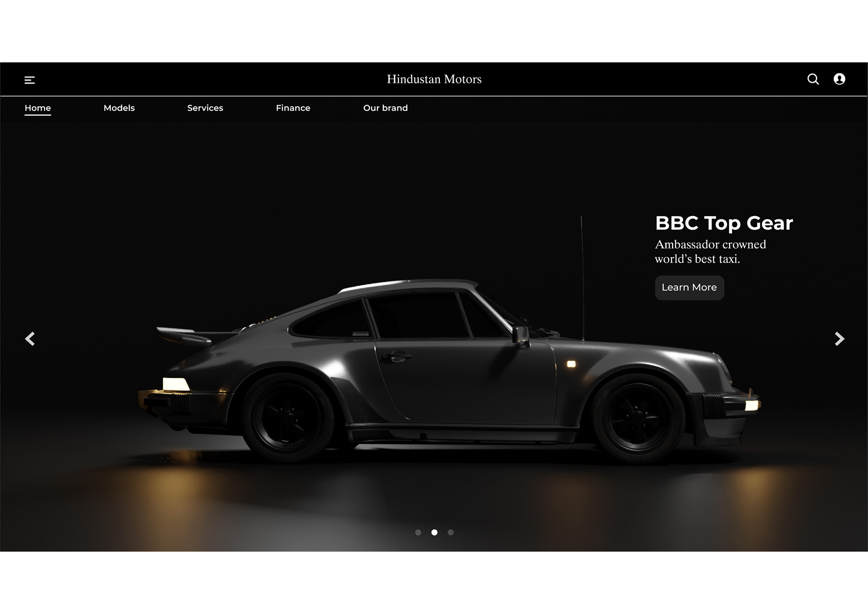Click 'Ambassador crowned world's best taxi' text
The image size is (868, 614).
(x=711, y=251)
